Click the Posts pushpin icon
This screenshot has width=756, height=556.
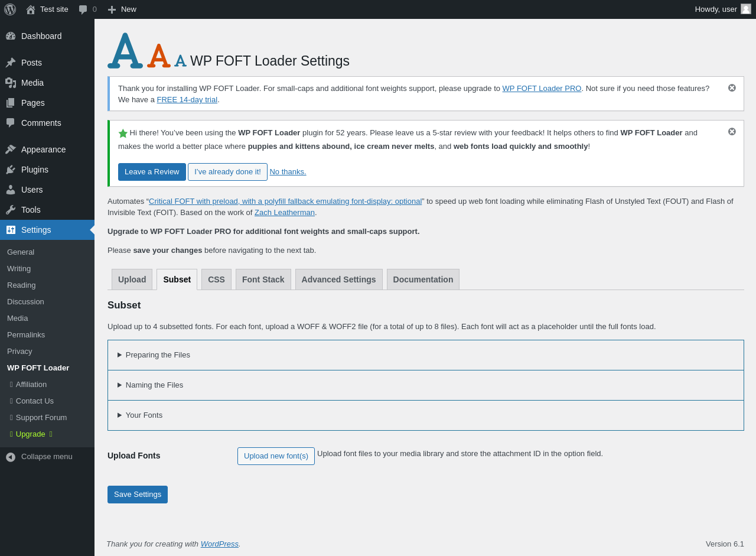[x=11, y=63]
